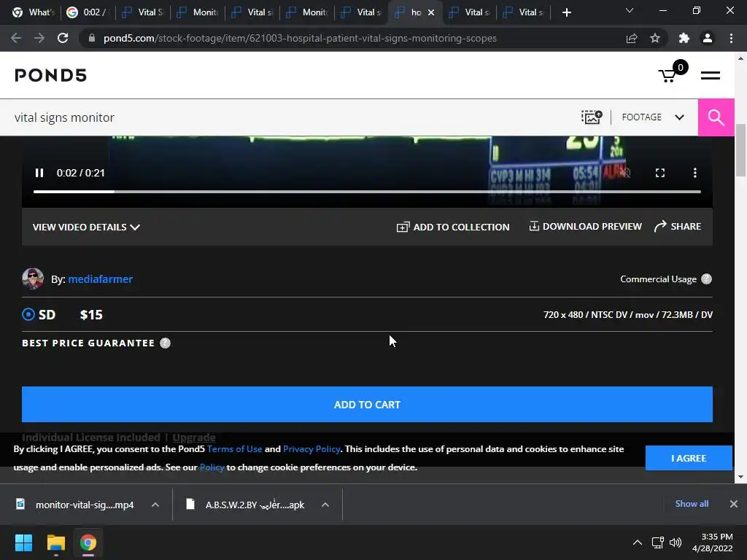
Task: Open a new browser tab
Action: click(x=566, y=12)
